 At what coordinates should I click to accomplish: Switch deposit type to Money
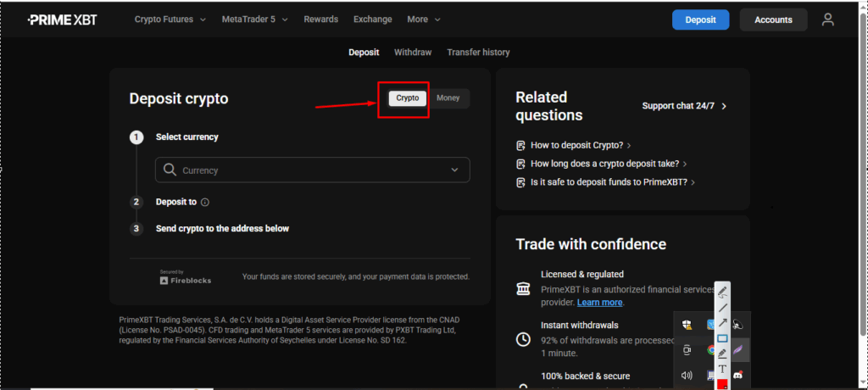448,98
